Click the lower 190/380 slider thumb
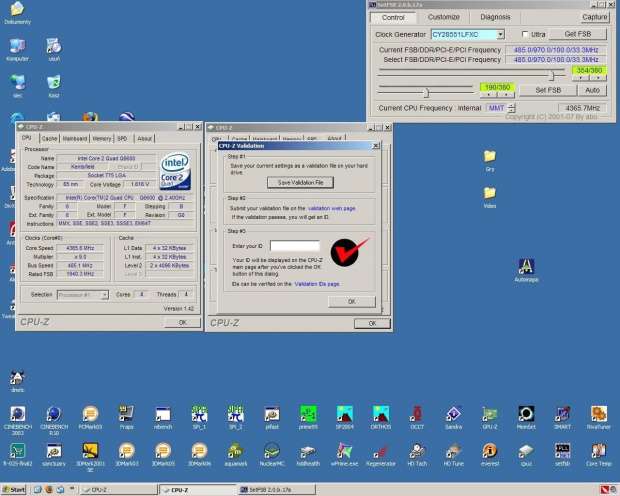Image resolution: width=620 pixels, height=496 pixels. [x=426, y=92]
